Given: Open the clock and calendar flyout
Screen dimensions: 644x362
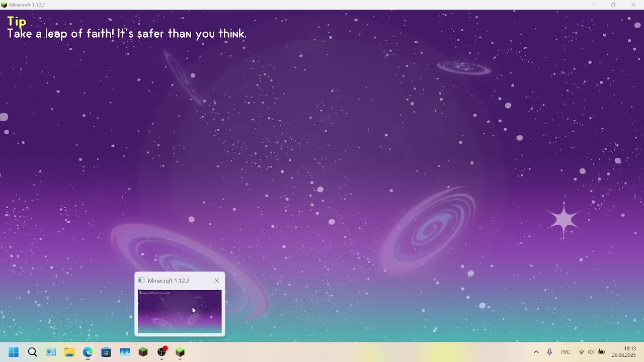Looking at the screenshot, I should click(624, 352).
